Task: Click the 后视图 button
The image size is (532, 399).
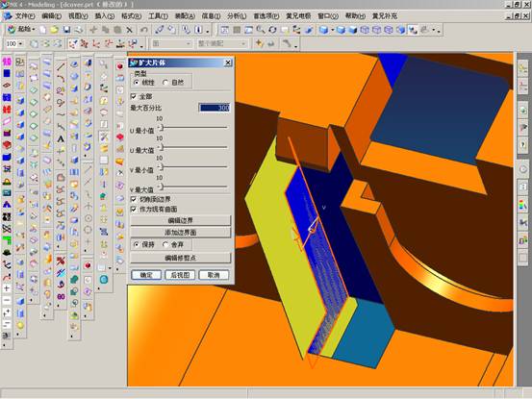Action: pyautogui.click(x=180, y=275)
